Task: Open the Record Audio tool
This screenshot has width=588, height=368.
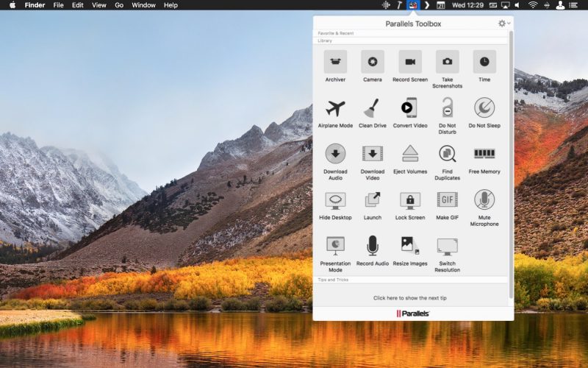Action: pyautogui.click(x=373, y=250)
